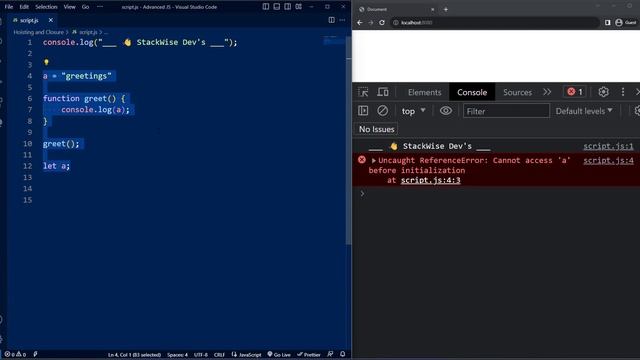
Task: Open Customize Layout icon in VS Code title bar
Action: point(299,7)
